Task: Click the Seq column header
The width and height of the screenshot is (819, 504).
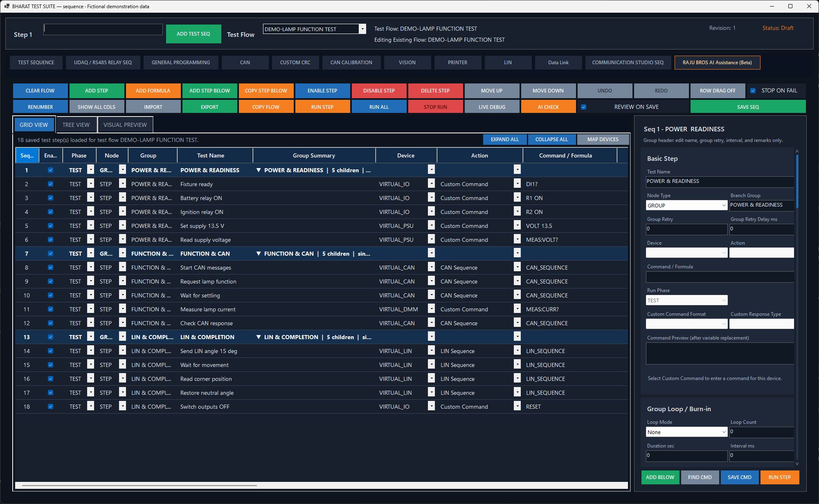Action: [27, 155]
